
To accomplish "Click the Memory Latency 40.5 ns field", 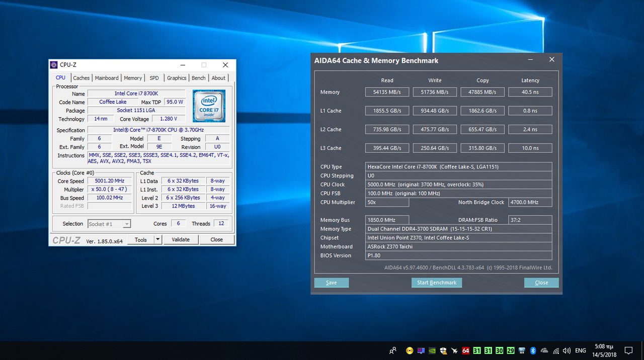I will [x=530, y=92].
